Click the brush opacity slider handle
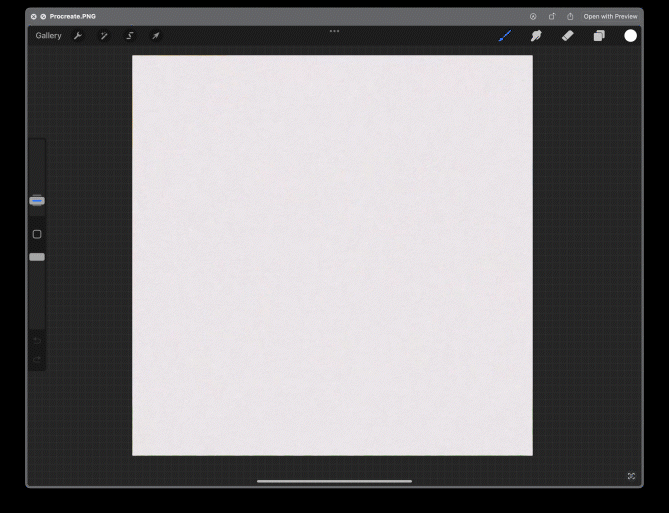 [37, 257]
